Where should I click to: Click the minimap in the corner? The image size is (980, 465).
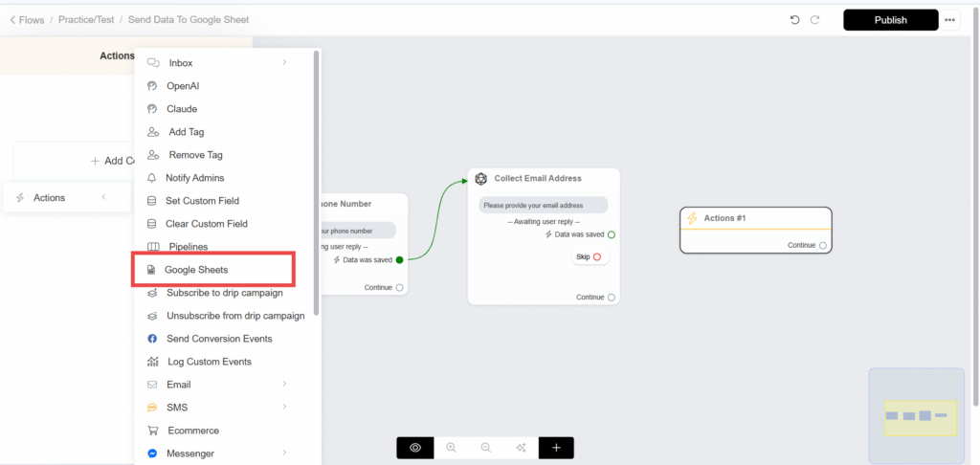[x=916, y=416]
